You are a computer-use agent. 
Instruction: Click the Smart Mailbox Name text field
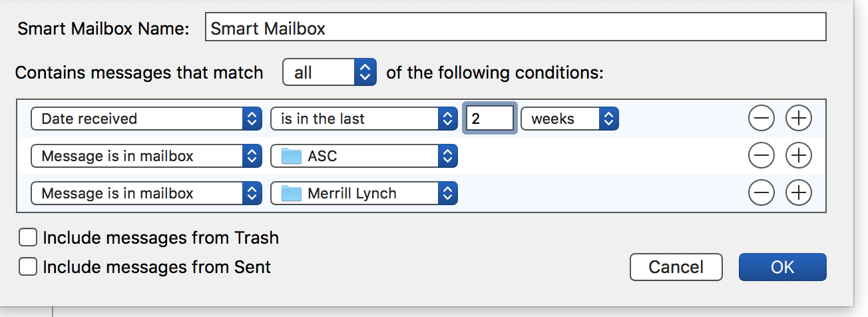515,29
